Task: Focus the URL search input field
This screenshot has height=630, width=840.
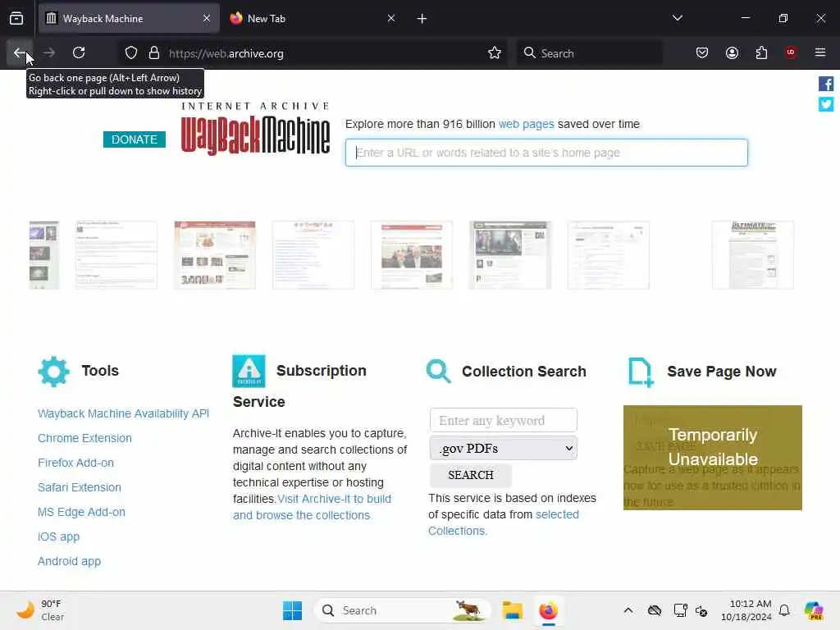Action: [546, 153]
